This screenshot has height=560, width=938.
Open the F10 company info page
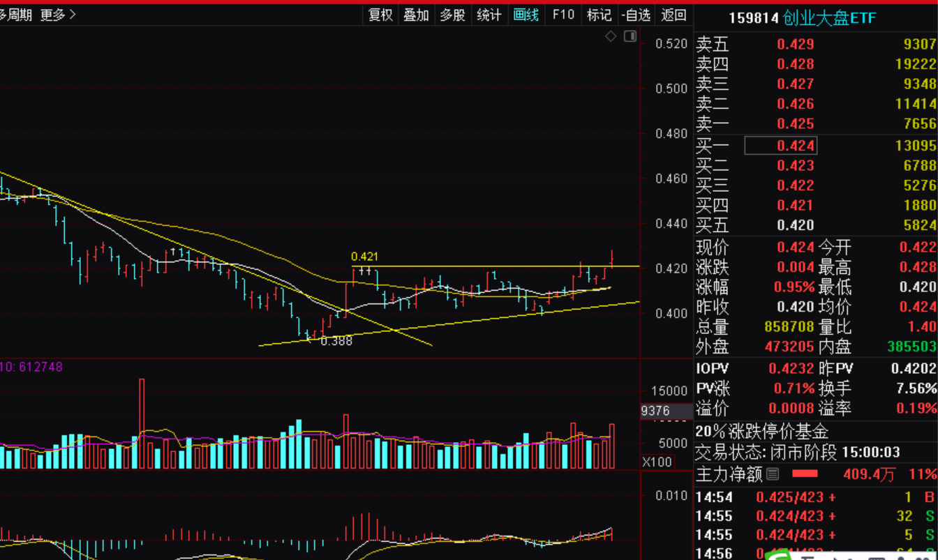563,15
